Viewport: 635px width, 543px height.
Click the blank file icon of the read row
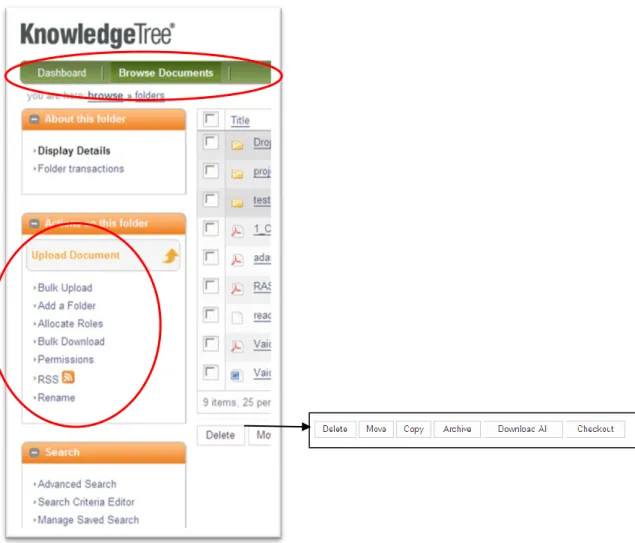237,317
